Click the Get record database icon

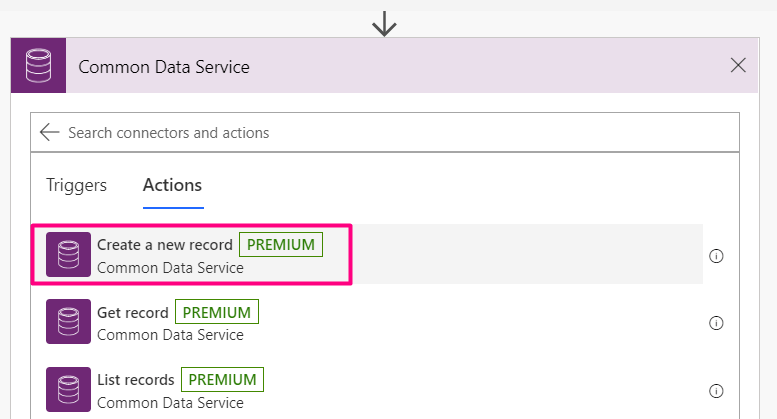pyautogui.click(x=68, y=323)
